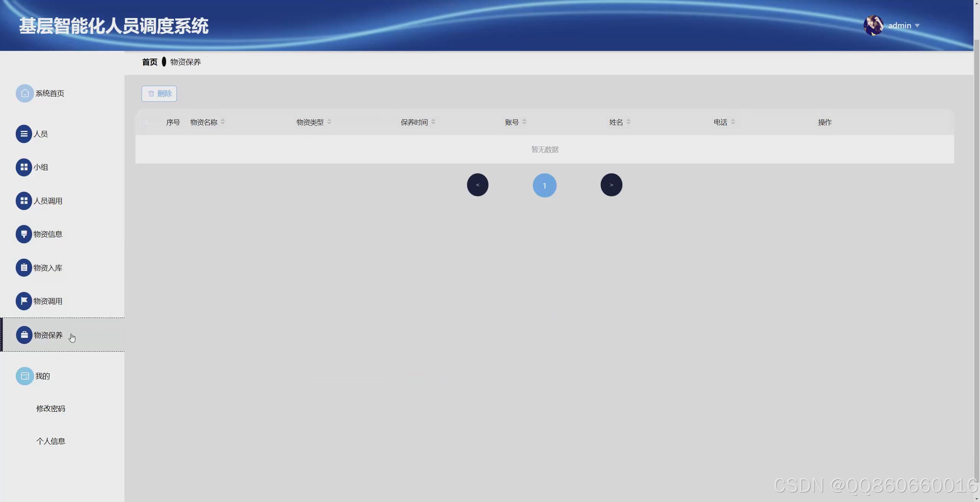Image resolution: width=980 pixels, height=502 pixels.
Task: Sort by 物资类型 column arrows
Action: 329,122
